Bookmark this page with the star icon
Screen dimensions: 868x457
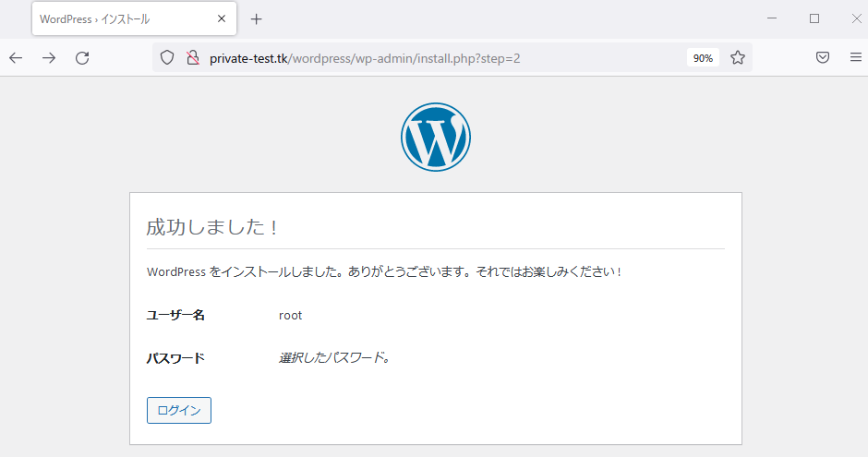coord(738,57)
